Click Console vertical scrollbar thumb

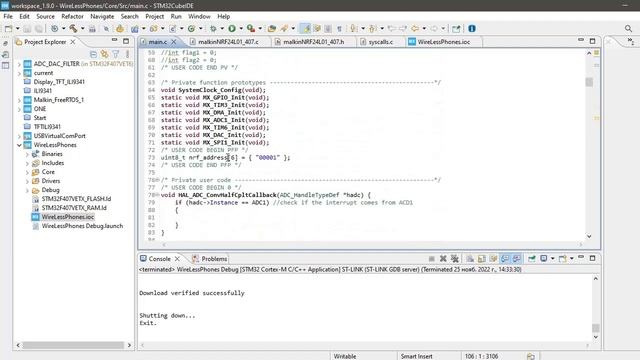596,328
